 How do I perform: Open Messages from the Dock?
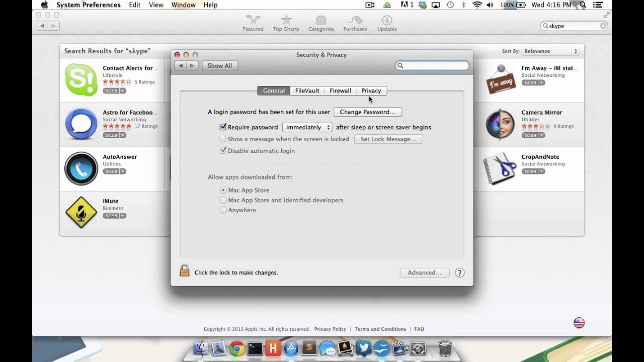click(328, 348)
